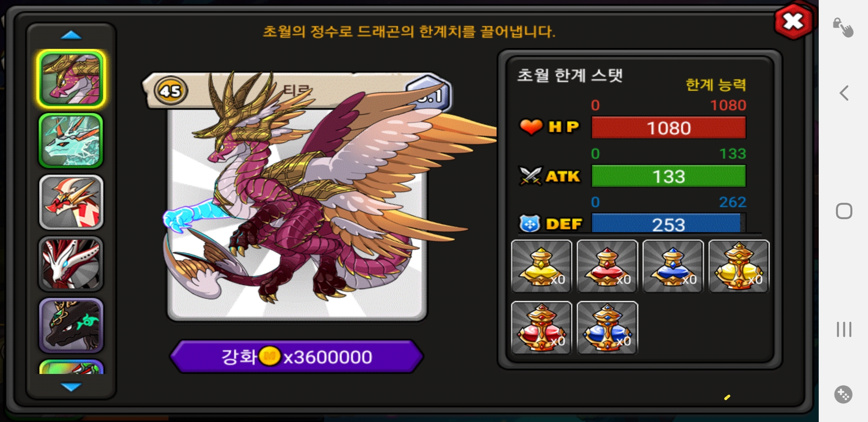Click the green ATK 133 bar
Viewport: 868px width, 422px height.
669,176
